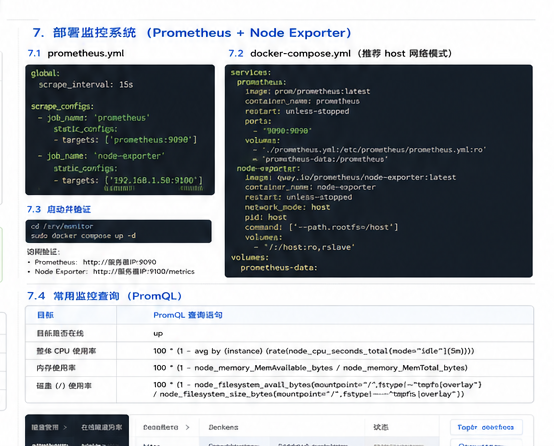Click the Prometheus :9090 URL
554x446 pixels.
pyautogui.click(x=119, y=262)
